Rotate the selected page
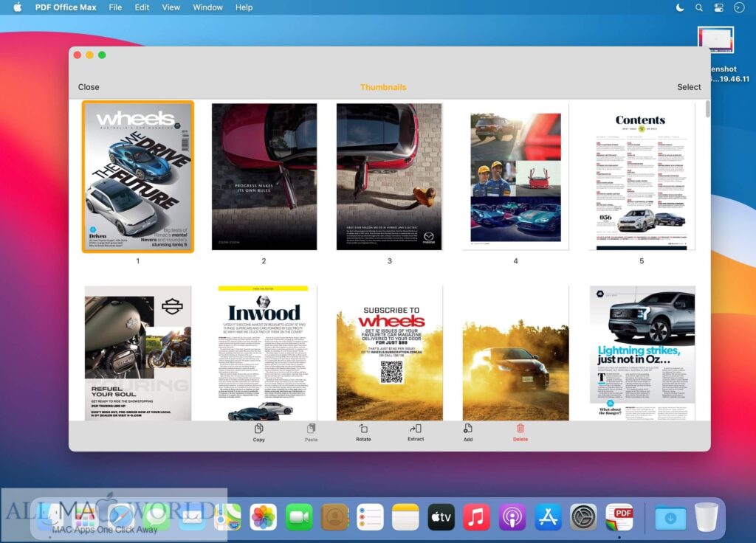The image size is (756, 543). coord(363,432)
